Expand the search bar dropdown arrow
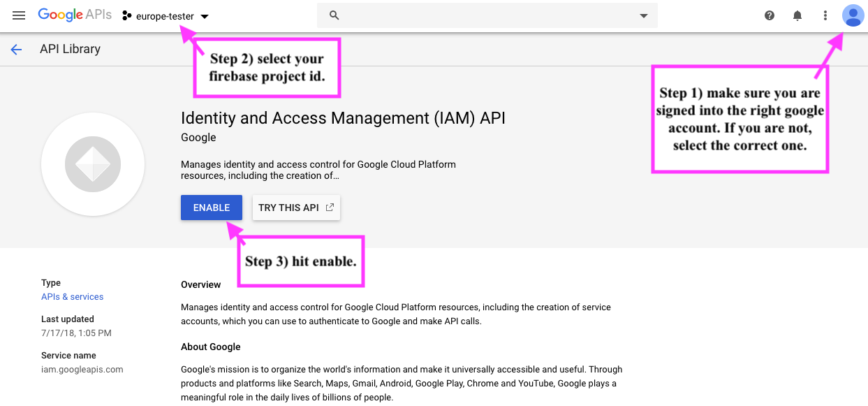This screenshot has width=868, height=406. (644, 16)
